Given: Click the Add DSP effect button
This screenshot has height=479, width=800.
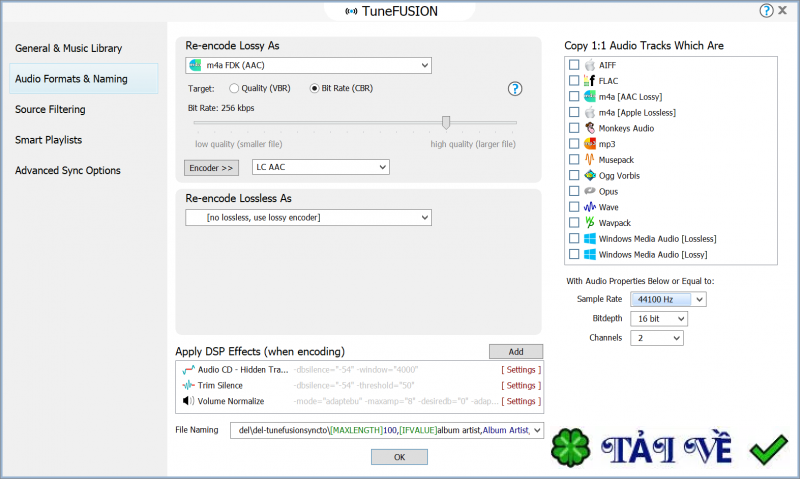Looking at the screenshot, I should [x=516, y=351].
